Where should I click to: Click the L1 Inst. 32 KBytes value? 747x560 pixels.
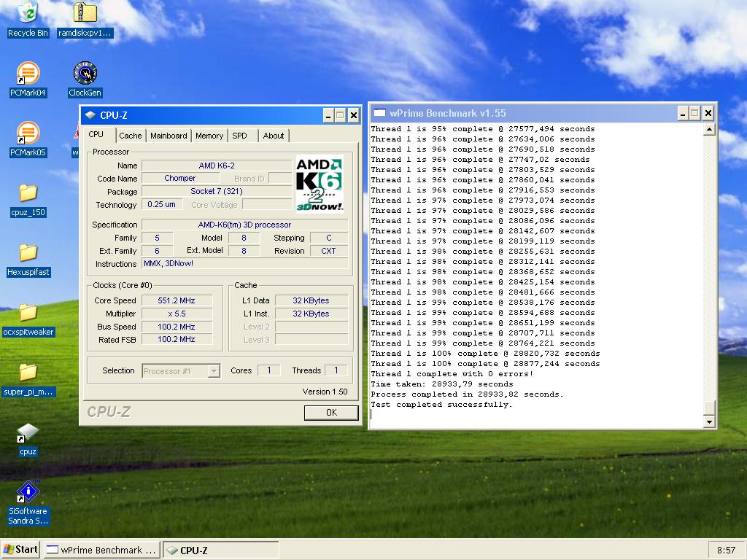(311, 314)
